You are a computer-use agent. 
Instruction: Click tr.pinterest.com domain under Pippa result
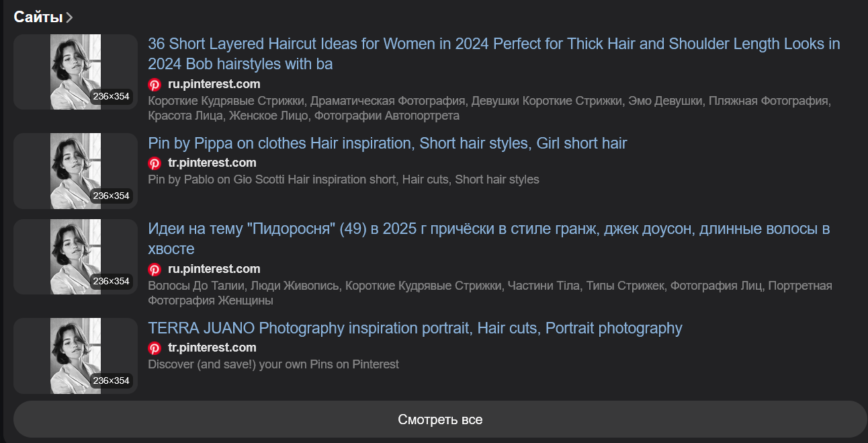click(212, 163)
